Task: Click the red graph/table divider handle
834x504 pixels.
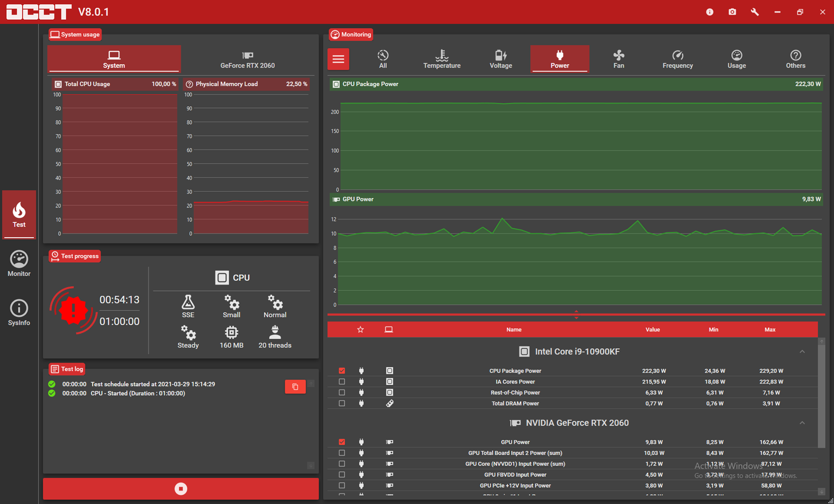Action: [x=576, y=314]
